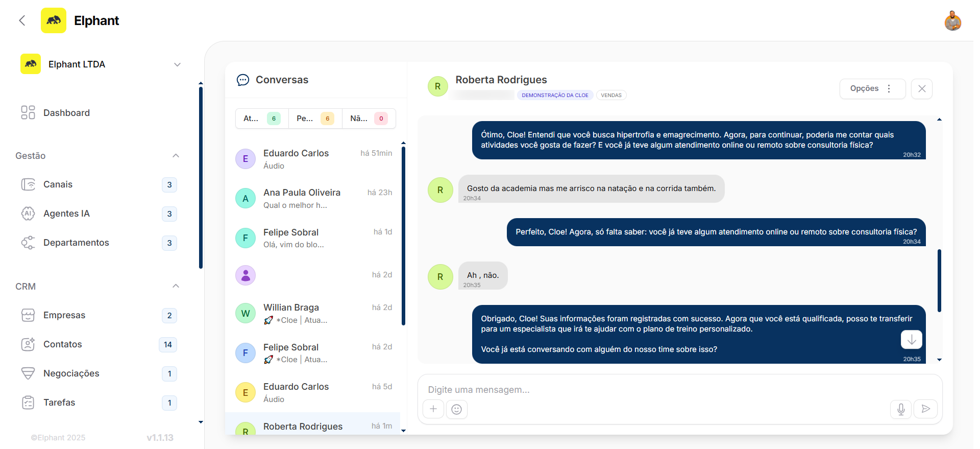
Task: Open the Dashboard grid icon
Action: point(28,112)
